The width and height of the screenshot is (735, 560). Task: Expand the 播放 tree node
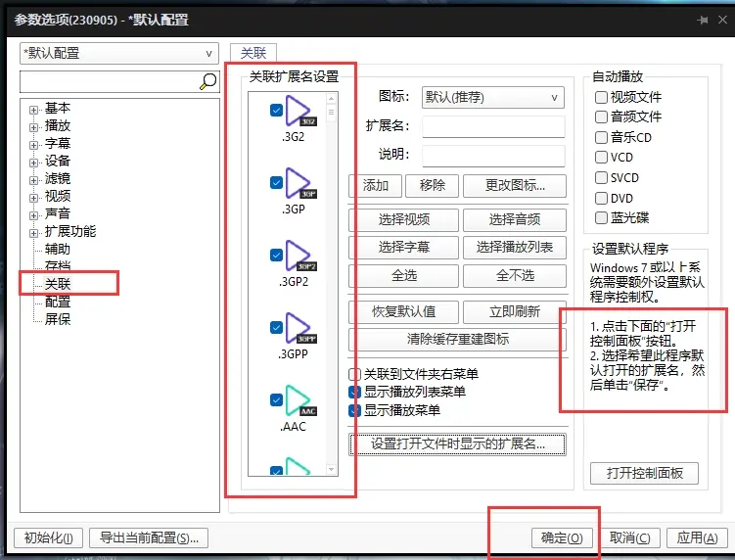(x=33, y=127)
